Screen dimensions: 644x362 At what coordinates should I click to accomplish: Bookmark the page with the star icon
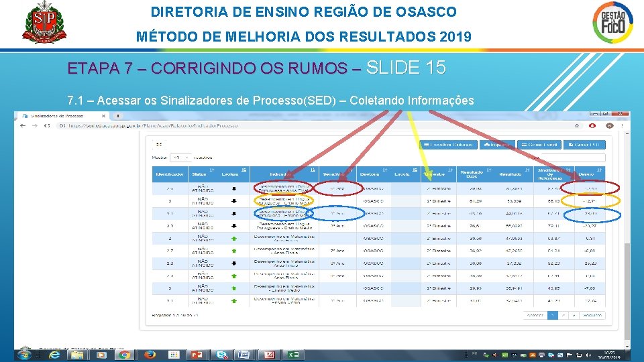coord(577,125)
